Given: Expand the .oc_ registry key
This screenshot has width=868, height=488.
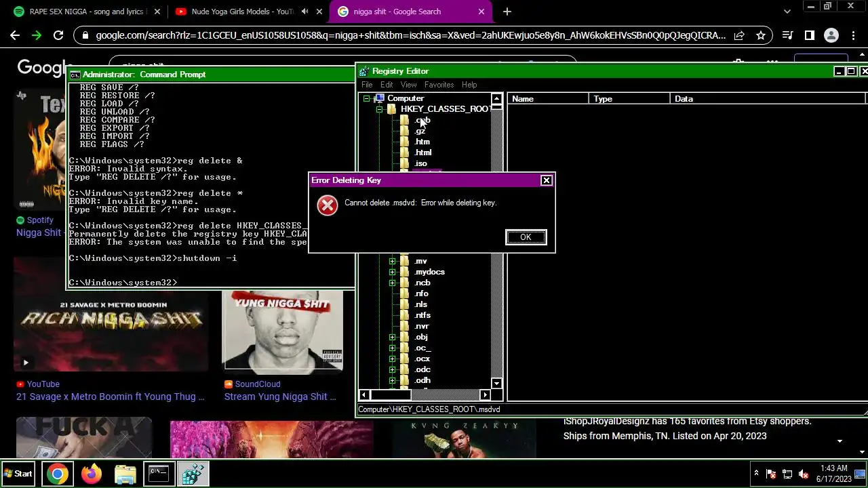Looking at the screenshot, I should pyautogui.click(x=393, y=348).
